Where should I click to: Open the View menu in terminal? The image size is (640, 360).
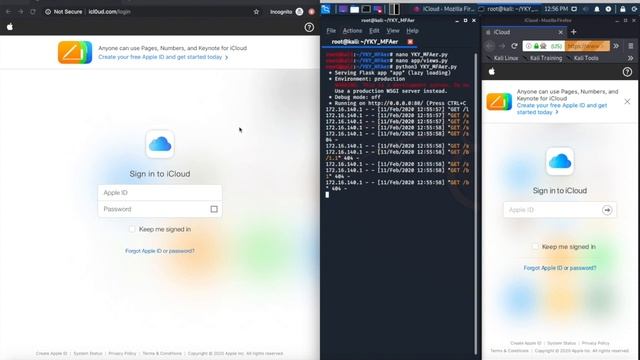click(x=393, y=31)
